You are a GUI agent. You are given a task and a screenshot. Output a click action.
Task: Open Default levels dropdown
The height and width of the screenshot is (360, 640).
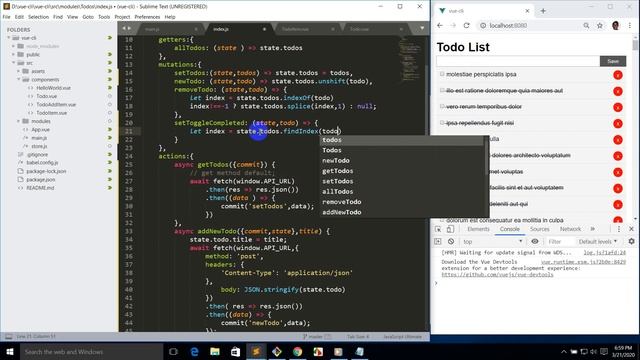point(598,242)
